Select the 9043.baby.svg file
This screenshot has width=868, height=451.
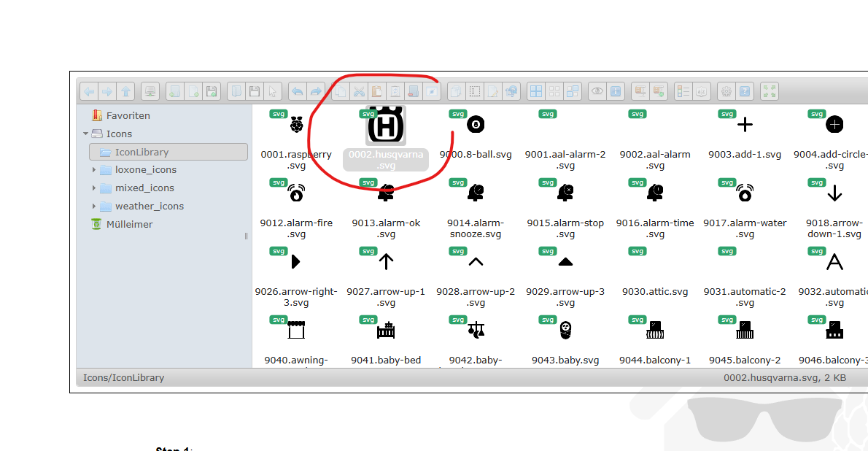(x=565, y=340)
